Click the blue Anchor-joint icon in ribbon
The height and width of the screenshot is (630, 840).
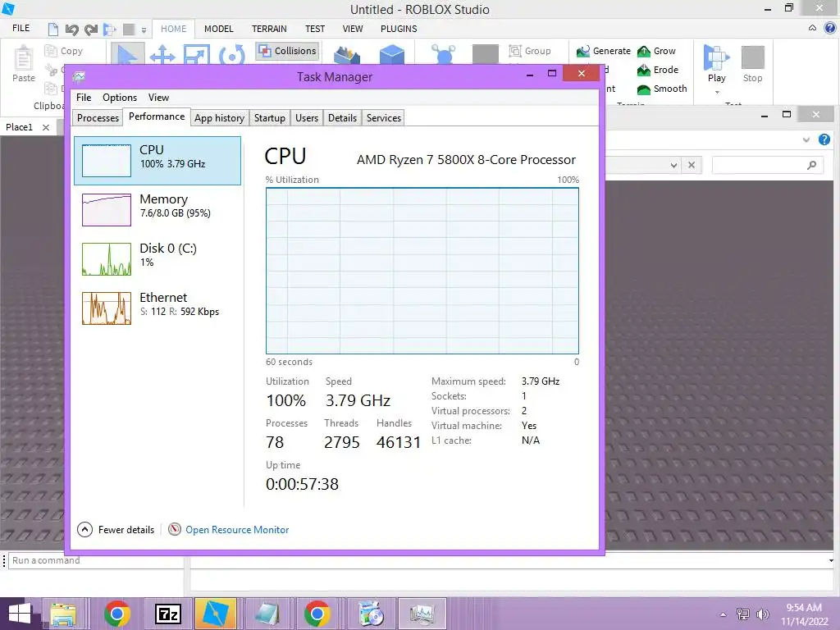443,55
